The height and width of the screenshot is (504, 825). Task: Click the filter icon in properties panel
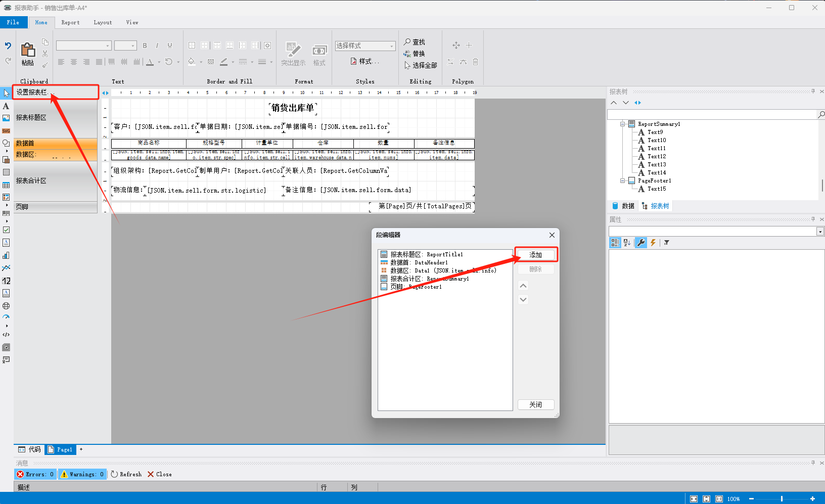click(x=666, y=243)
